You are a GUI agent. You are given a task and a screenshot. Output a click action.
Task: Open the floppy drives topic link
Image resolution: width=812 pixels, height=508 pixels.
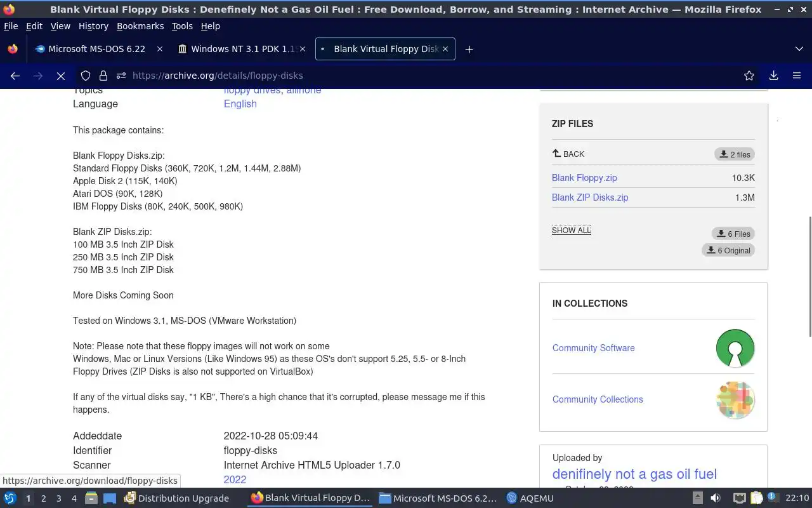click(252, 90)
